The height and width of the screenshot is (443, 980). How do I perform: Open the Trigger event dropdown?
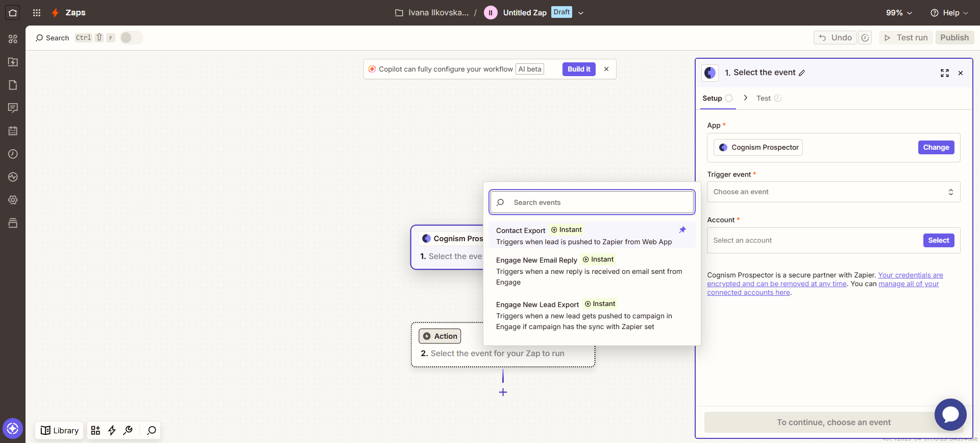coord(833,192)
